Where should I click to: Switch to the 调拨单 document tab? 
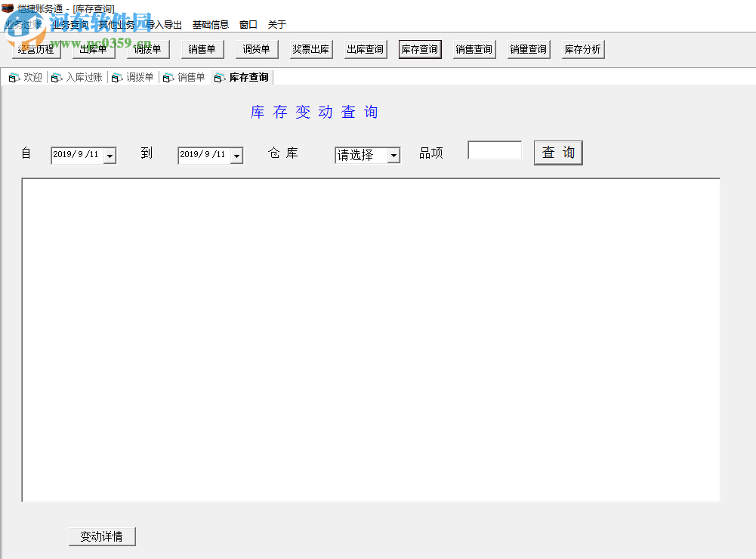[133, 78]
